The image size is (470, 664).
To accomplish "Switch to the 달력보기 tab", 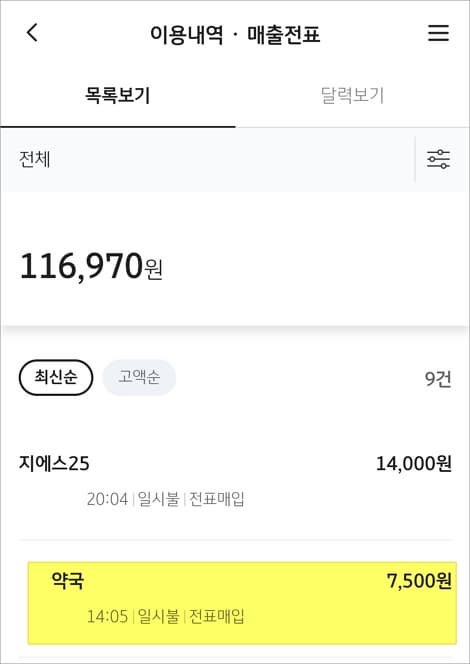I will pyautogui.click(x=352, y=95).
